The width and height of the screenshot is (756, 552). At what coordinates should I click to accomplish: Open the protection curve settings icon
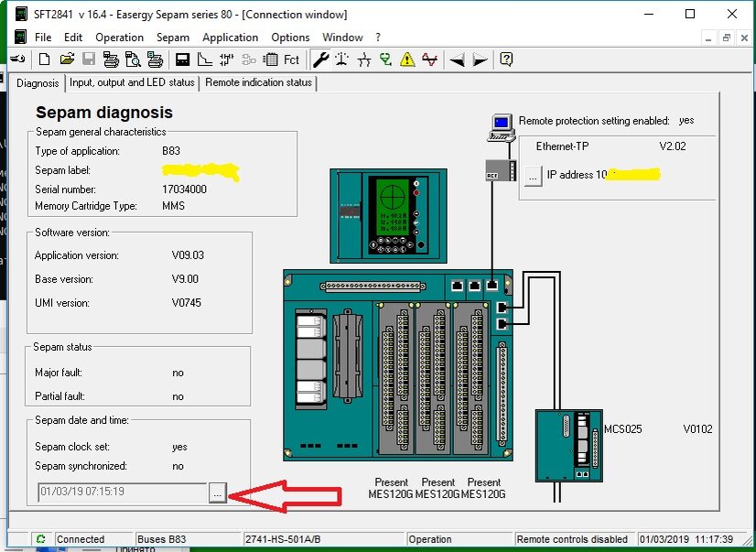[x=205, y=60]
